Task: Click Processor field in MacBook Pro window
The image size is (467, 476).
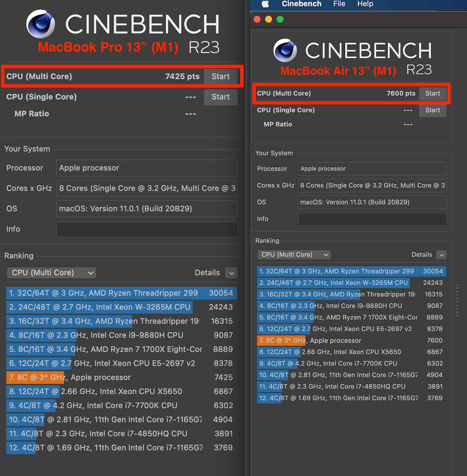Action: click(147, 168)
